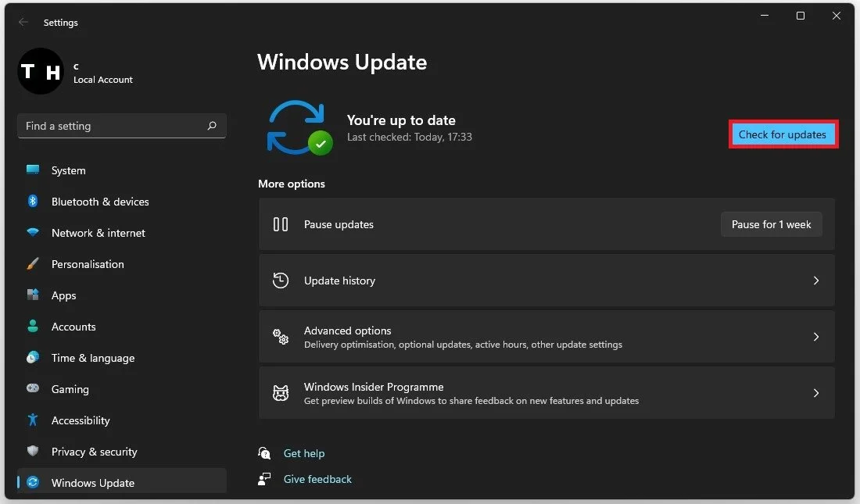This screenshot has width=860, height=504.
Task: Click the Apps icon in sidebar
Action: [33, 295]
